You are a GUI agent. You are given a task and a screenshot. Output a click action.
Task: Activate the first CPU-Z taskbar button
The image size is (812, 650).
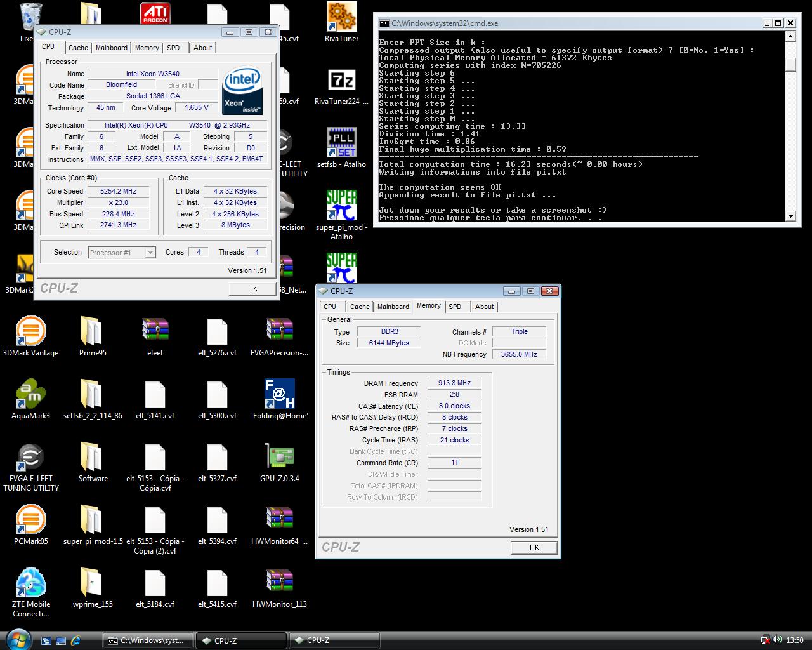(x=241, y=640)
